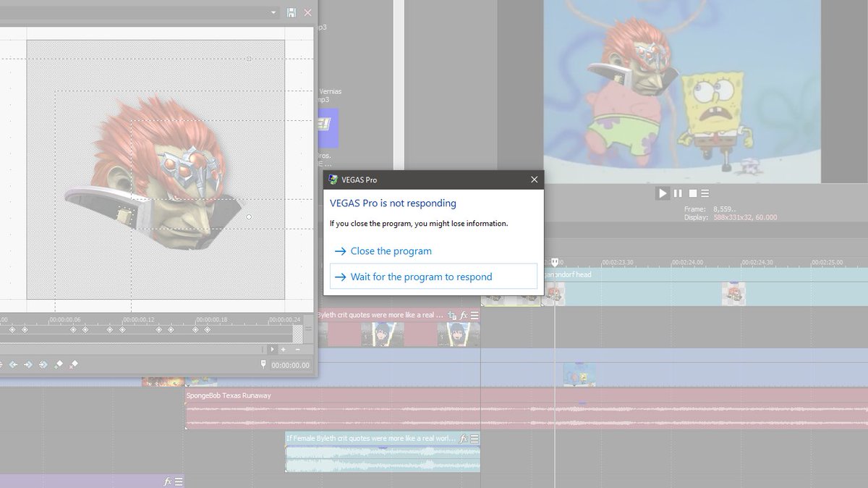Stop the video preview playback
The image size is (868, 488).
[x=692, y=193]
